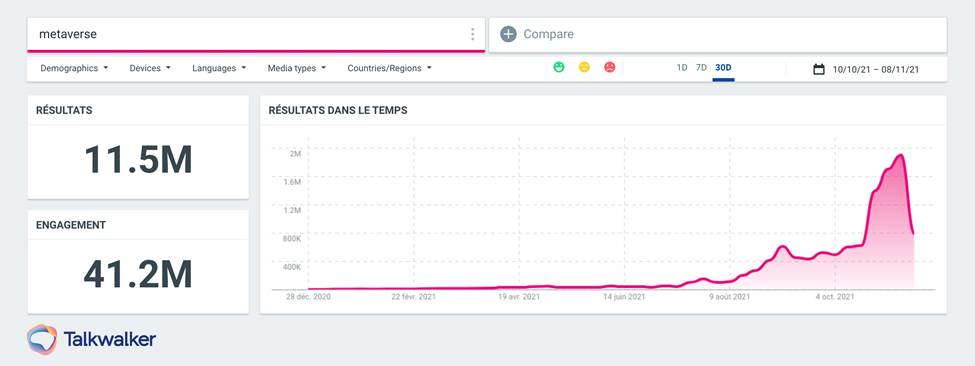
Task: Open the calendar icon for date range
Action: [x=819, y=69]
